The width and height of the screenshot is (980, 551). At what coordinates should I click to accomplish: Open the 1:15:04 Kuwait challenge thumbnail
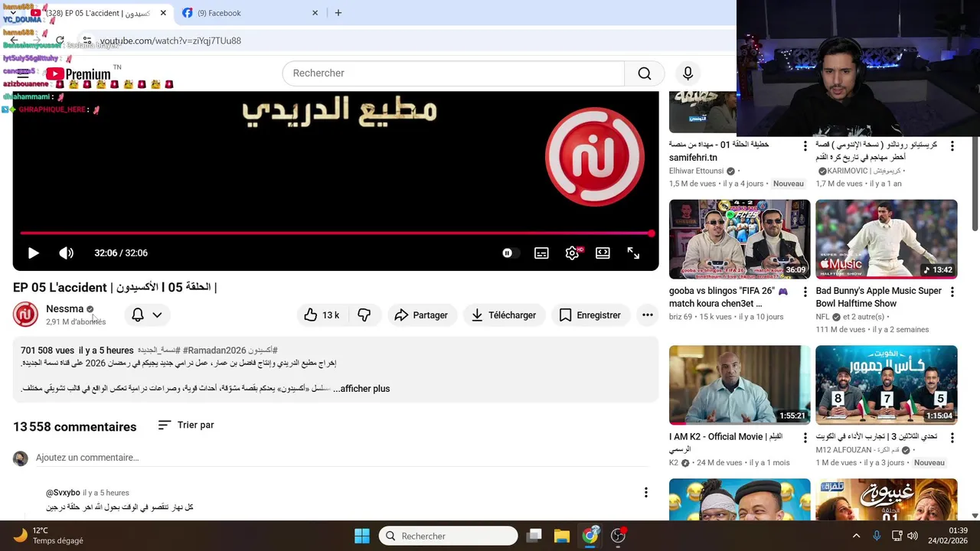point(887,385)
